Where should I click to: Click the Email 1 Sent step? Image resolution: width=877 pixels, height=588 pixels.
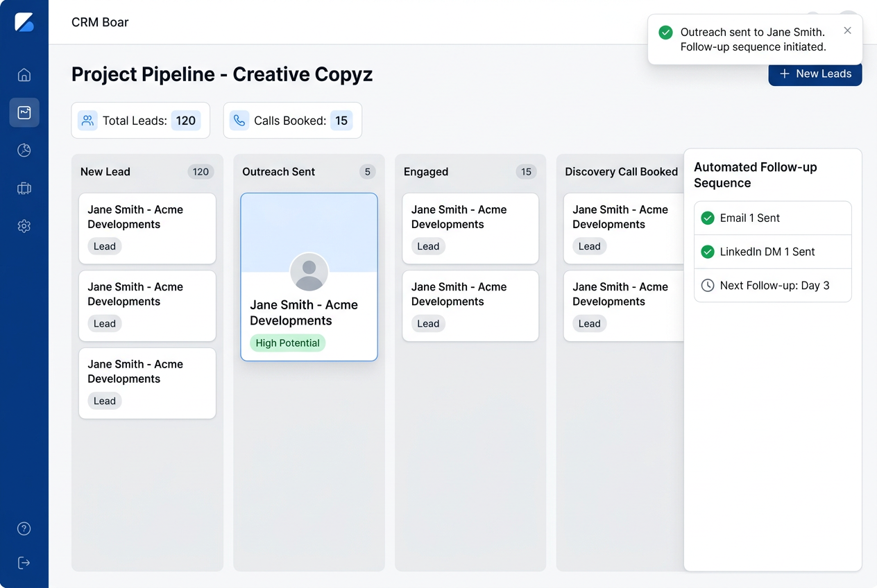[773, 218]
